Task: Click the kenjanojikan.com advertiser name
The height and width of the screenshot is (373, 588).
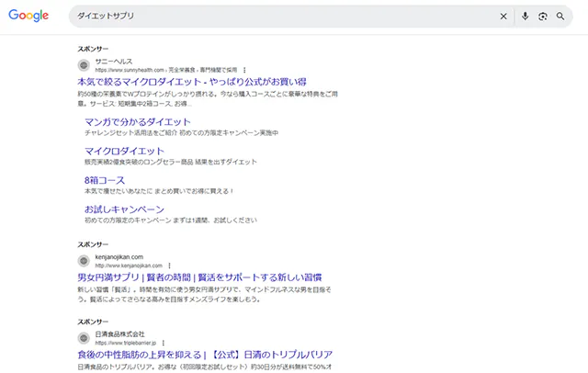Action: click(x=119, y=257)
